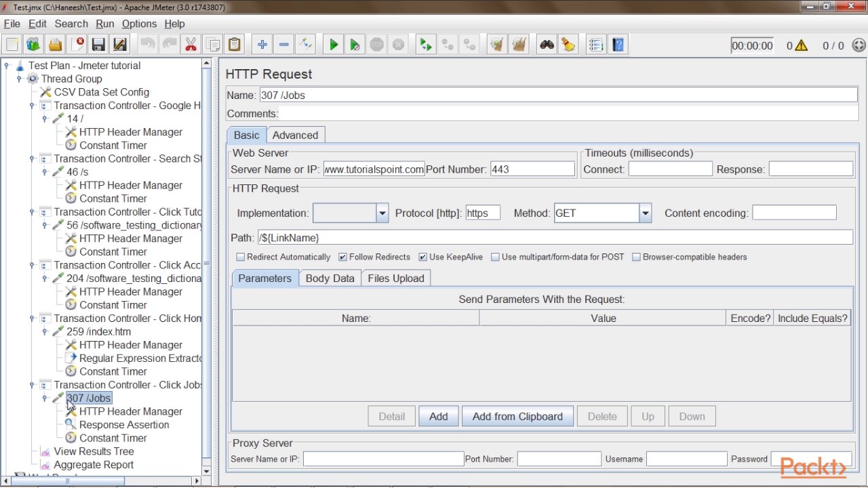Collapse the Thread Group node
868x488 pixels.
click(19, 79)
